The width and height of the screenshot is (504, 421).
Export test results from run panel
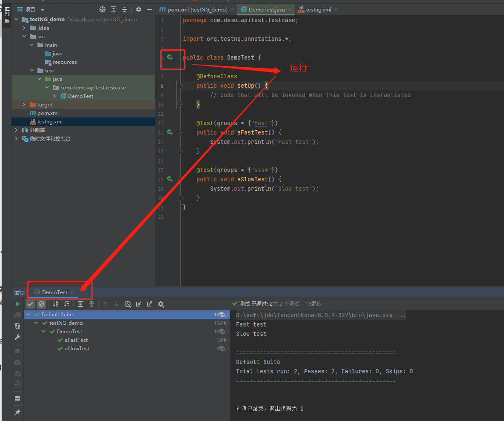click(x=149, y=304)
